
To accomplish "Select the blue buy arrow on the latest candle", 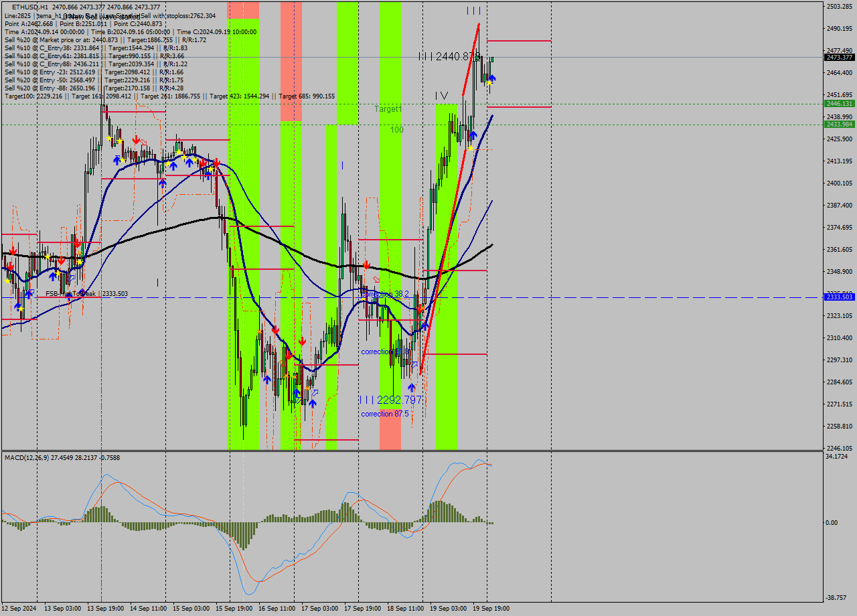I will 493,78.
